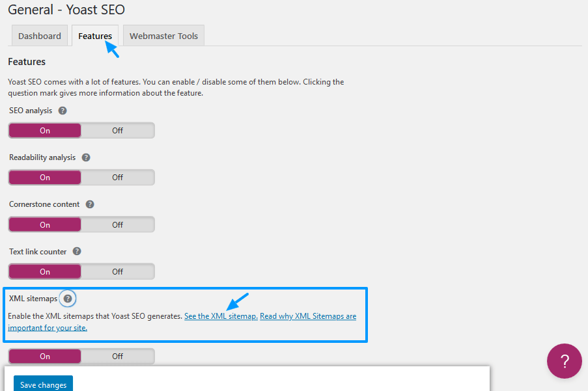The width and height of the screenshot is (588, 391).
Task: Turn Text link counter Off
Action: (x=117, y=271)
